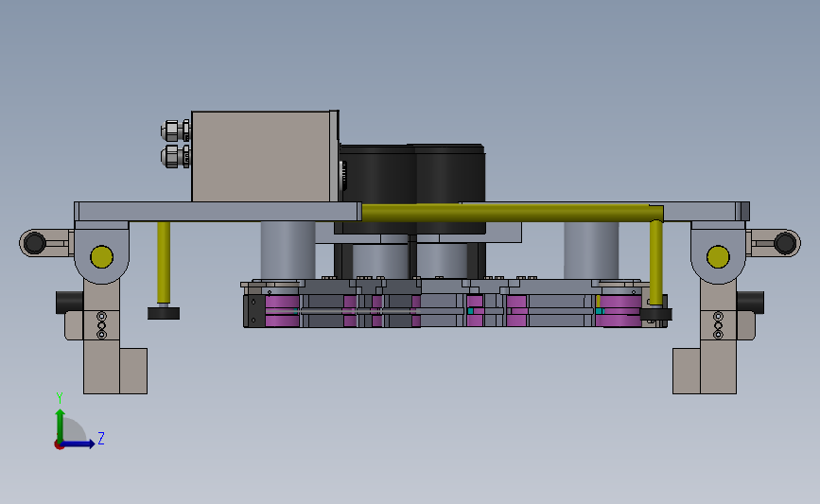Select the right gray cylindrical standoff

(591, 250)
